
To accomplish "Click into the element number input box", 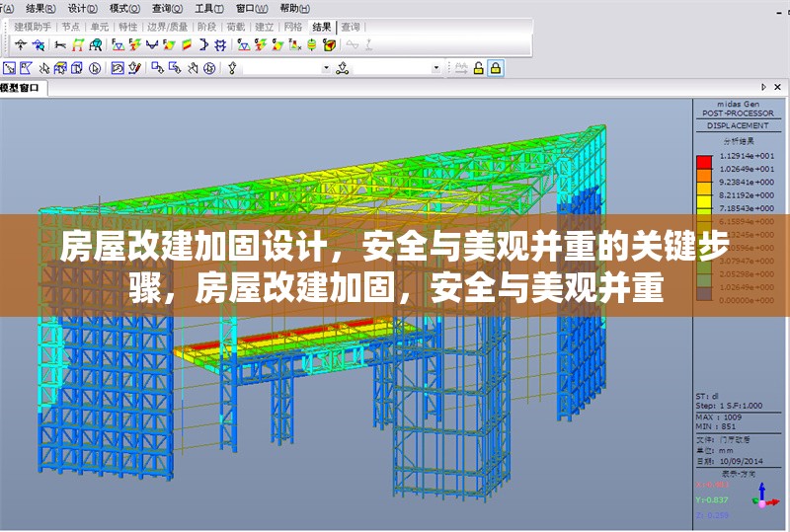I will tap(392, 68).
